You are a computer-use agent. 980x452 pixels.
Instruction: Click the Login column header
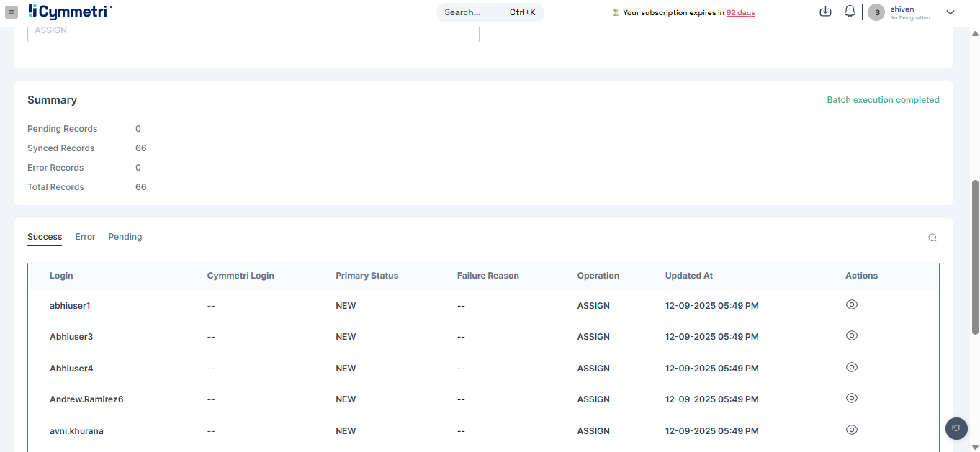point(61,276)
